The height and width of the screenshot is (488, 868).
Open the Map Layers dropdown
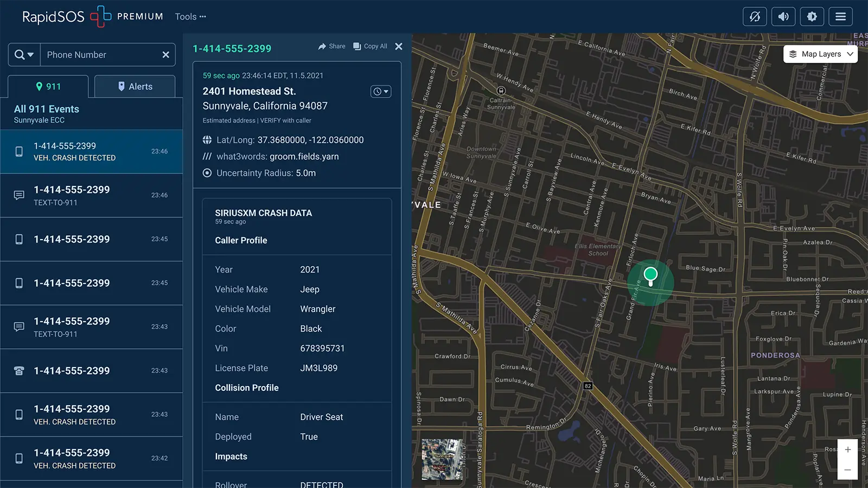[820, 54]
